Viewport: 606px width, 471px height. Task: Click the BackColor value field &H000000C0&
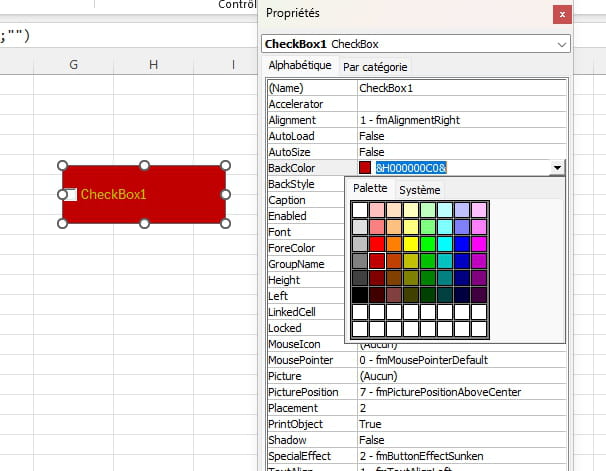pyautogui.click(x=410, y=168)
